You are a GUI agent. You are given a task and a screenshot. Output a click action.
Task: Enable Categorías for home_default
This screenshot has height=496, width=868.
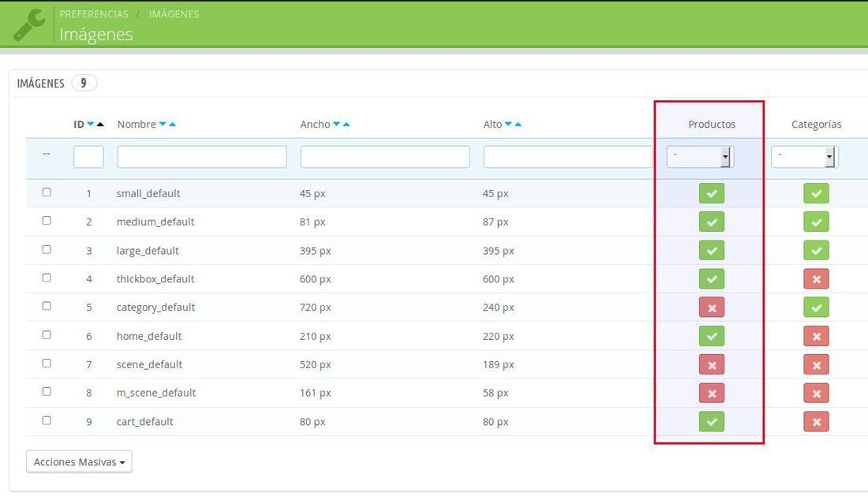point(816,336)
